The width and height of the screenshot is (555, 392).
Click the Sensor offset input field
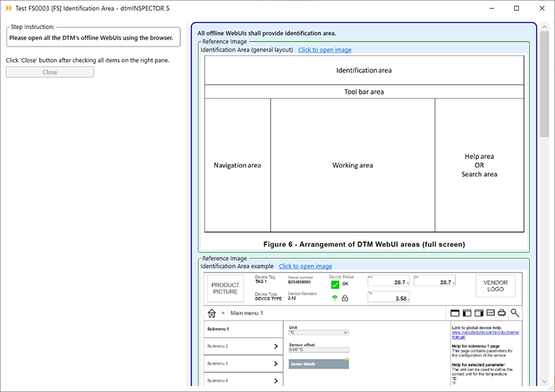[x=319, y=350]
